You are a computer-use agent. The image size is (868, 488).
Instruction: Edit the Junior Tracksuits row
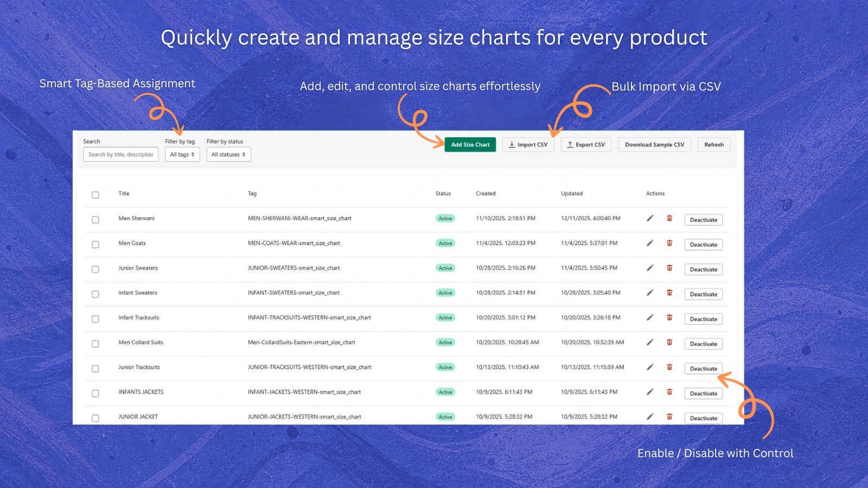pos(650,367)
